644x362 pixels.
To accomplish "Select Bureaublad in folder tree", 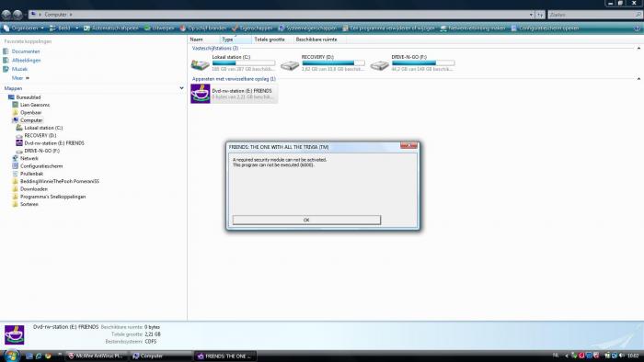I will point(29,97).
